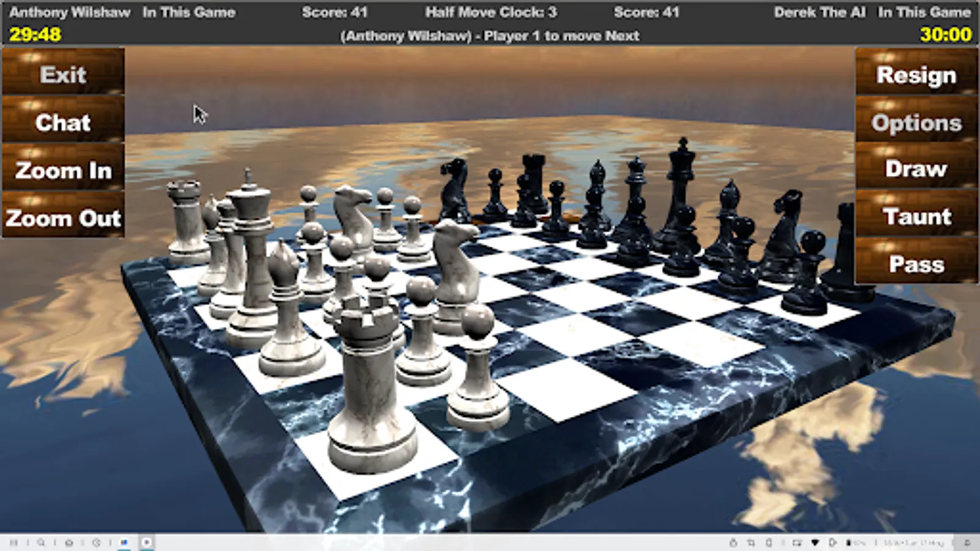Screen dimensions: 980x551
Task: Open the search icon in the shelf
Action: [x=40, y=542]
